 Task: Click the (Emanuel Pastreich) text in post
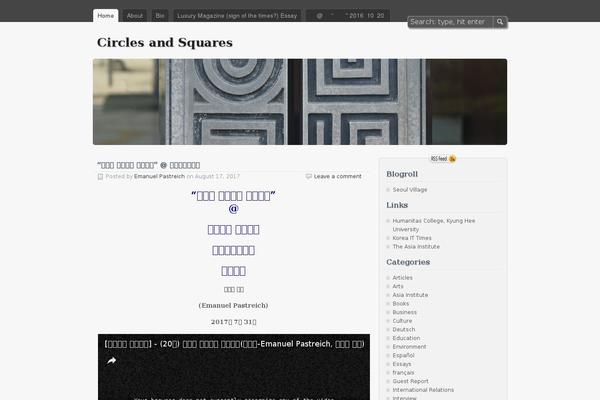point(233,305)
